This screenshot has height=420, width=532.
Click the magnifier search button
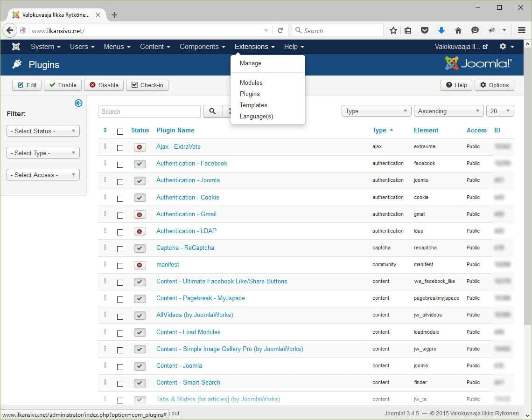[212, 111]
